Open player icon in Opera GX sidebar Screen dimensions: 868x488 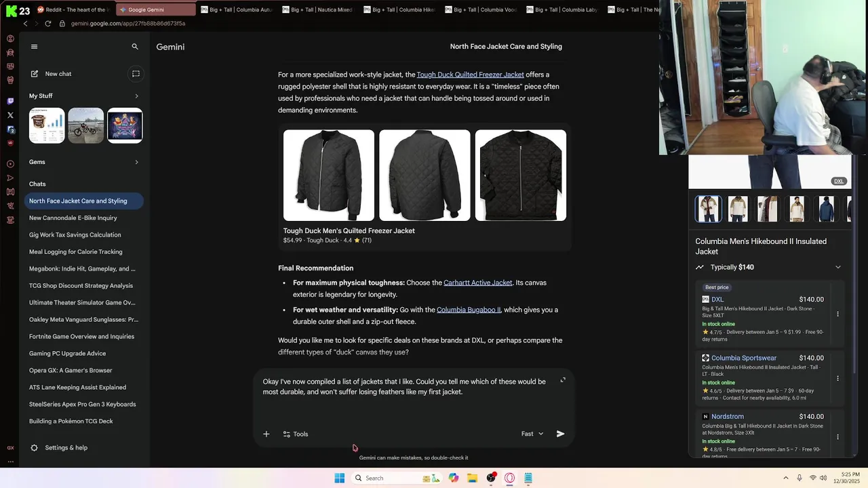pyautogui.click(x=10, y=164)
